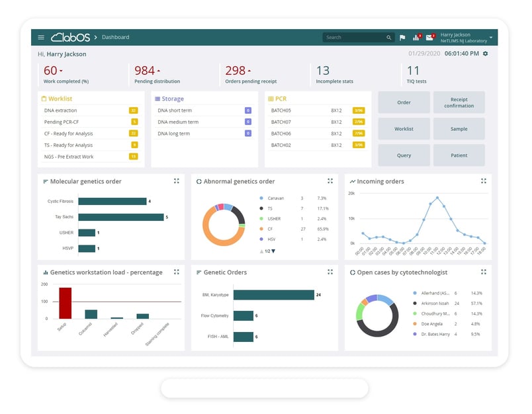Expand Molecular genetics order chart fullscreen
532x414 pixels.
click(177, 181)
